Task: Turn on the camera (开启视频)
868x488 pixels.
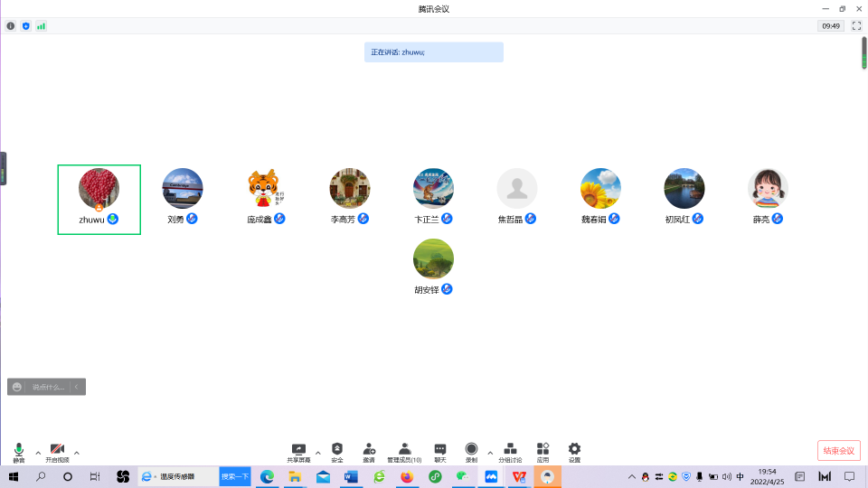Action: pyautogui.click(x=57, y=452)
